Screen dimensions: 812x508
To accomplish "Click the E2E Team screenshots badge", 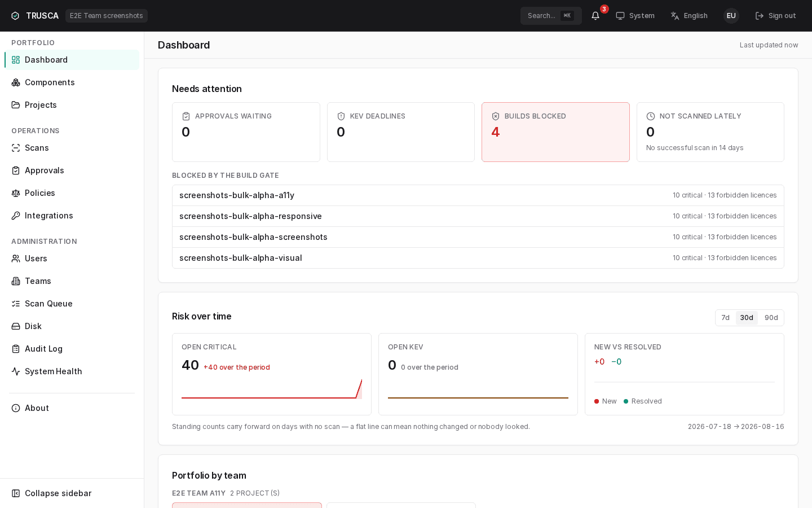I will tap(107, 16).
